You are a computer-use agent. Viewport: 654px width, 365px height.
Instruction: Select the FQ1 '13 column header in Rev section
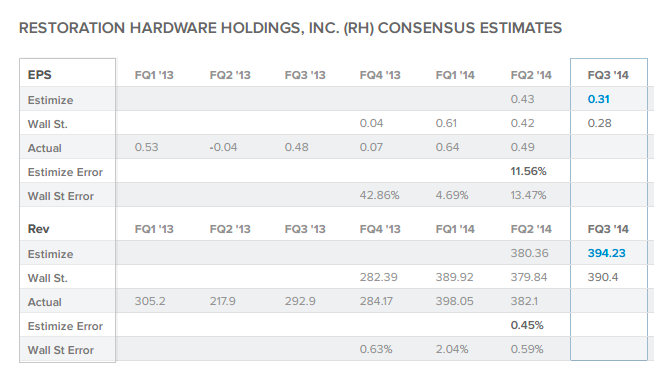tap(154, 229)
